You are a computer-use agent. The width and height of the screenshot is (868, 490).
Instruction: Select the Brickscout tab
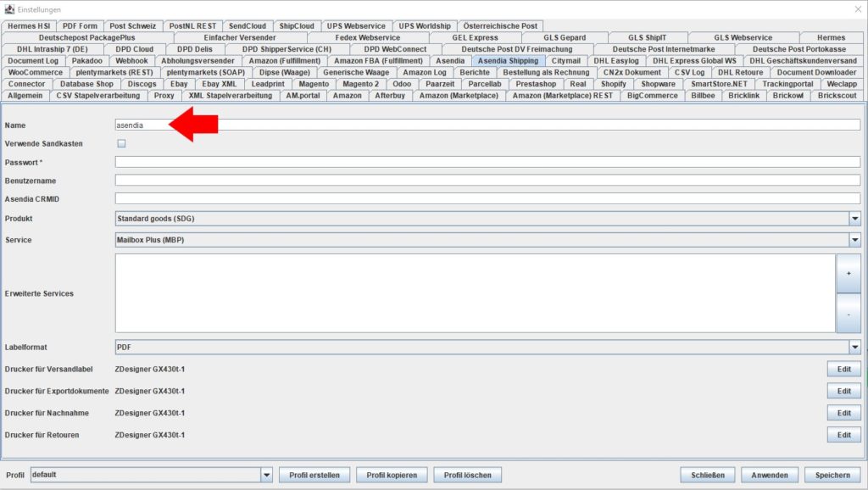tap(837, 96)
